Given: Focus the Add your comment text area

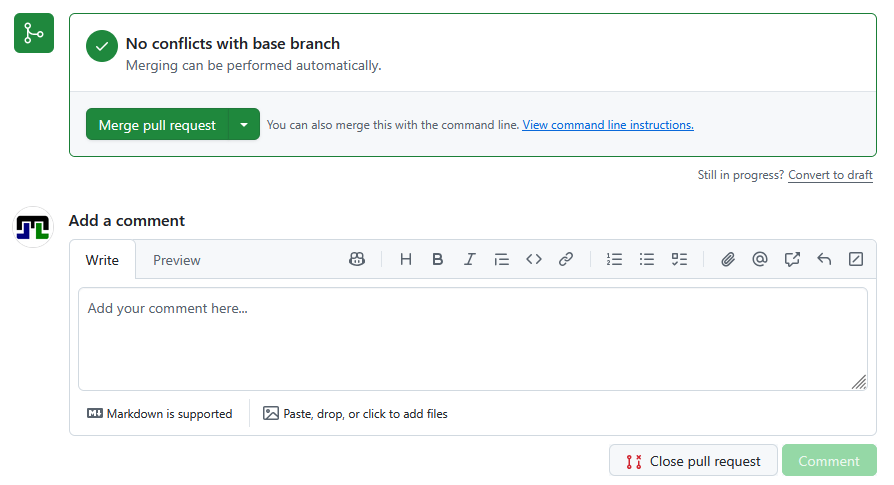Looking at the screenshot, I should point(473,339).
